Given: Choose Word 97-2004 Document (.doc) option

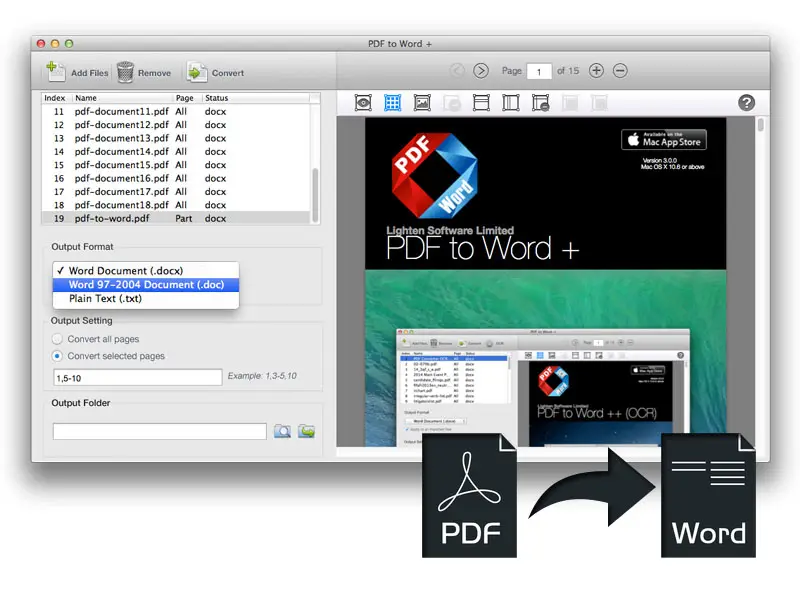Looking at the screenshot, I should pos(146,285).
